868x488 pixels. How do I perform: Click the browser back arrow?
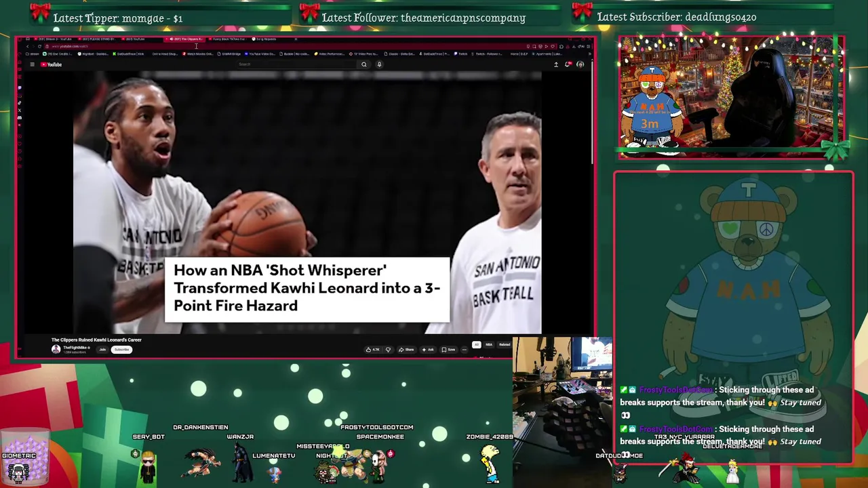(x=27, y=47)
